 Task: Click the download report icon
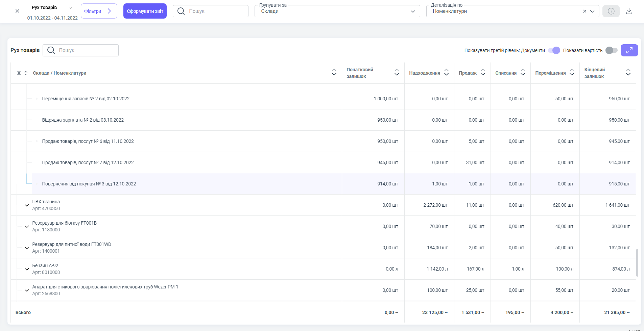point(629,11)
